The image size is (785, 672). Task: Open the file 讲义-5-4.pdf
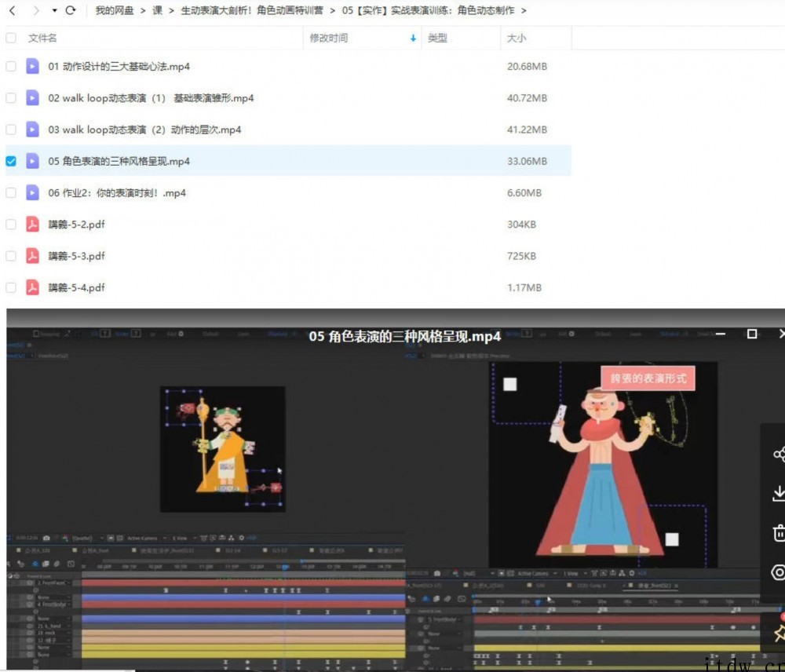click(76, 287)
